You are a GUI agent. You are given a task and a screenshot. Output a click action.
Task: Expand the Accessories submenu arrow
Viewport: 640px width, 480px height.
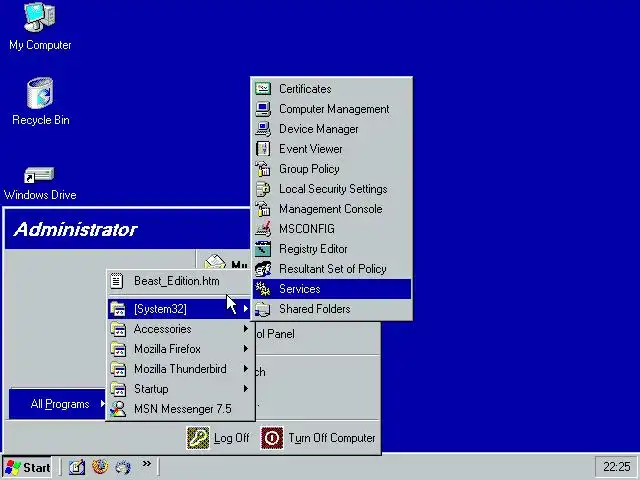click(246, 329)
